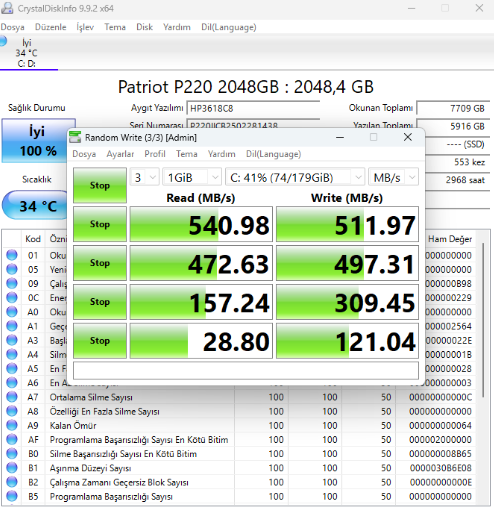This screenshot has width=494, height=511.
Task: Click the top Stop button next to the test count
Action: pos(100,185)
